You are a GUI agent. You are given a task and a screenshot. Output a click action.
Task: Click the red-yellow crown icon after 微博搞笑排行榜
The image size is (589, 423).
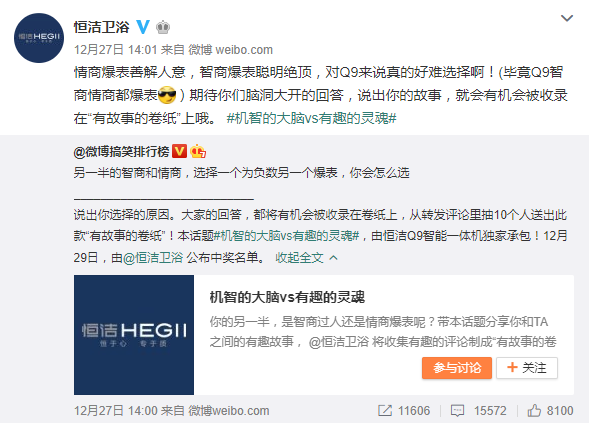(x=198, y=151)
